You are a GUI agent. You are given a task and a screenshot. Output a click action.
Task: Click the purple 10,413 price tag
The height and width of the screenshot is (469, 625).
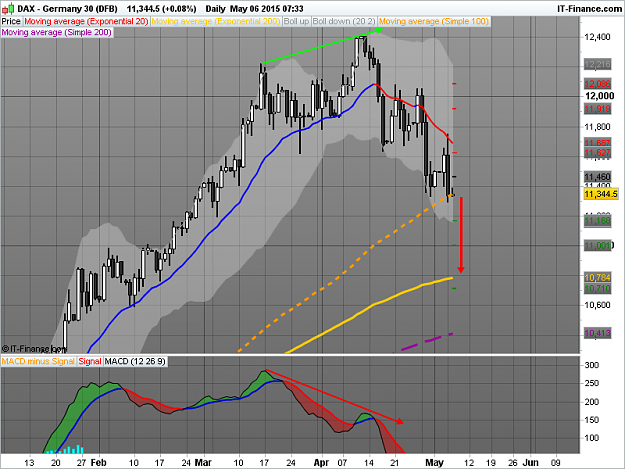[597, 333]
